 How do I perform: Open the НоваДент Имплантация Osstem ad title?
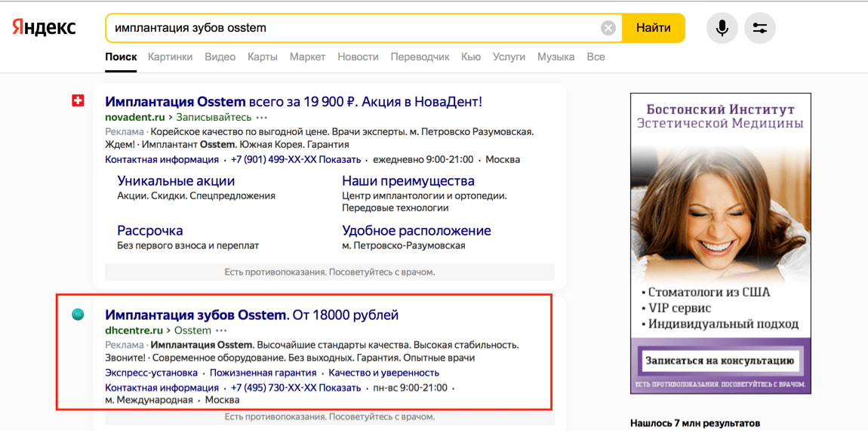[294, 102]
